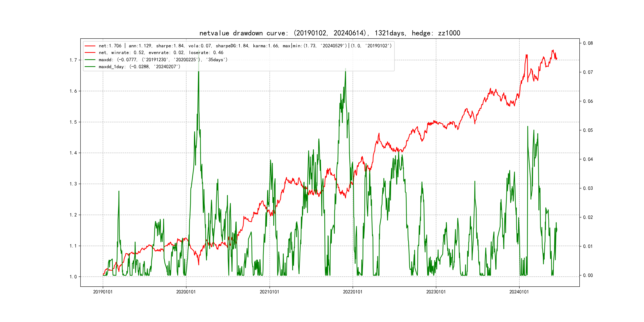
Task: Click the 0.08 right y-axis label
Action: tap(588, 43)
